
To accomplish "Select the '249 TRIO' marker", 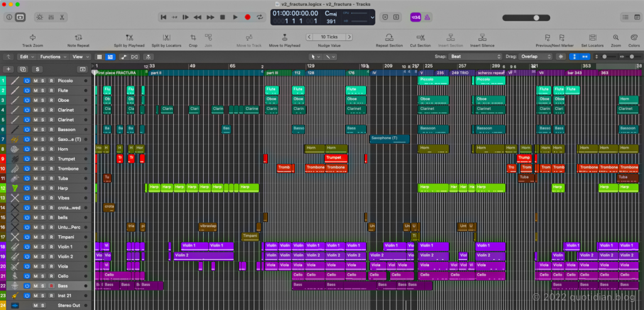I will (x=462, y=73).
